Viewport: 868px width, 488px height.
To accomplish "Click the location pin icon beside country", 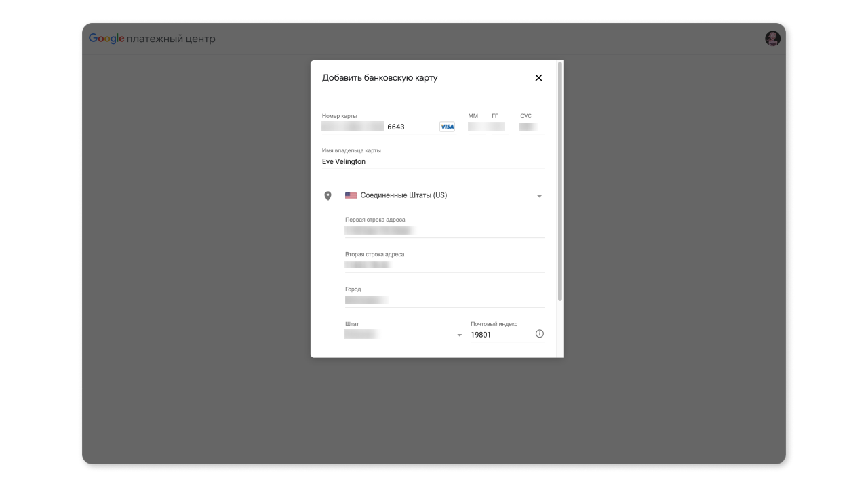I will pos(328,195).
